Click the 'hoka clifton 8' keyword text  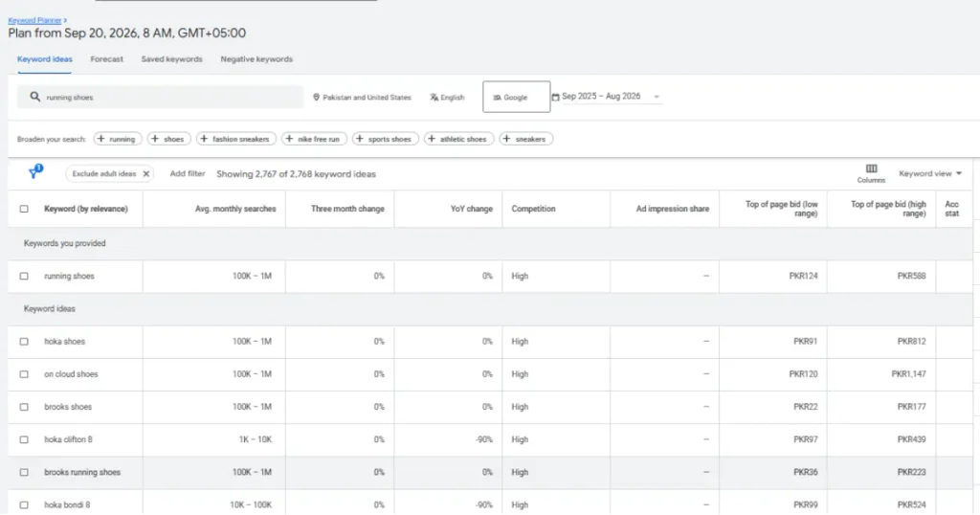68,439
